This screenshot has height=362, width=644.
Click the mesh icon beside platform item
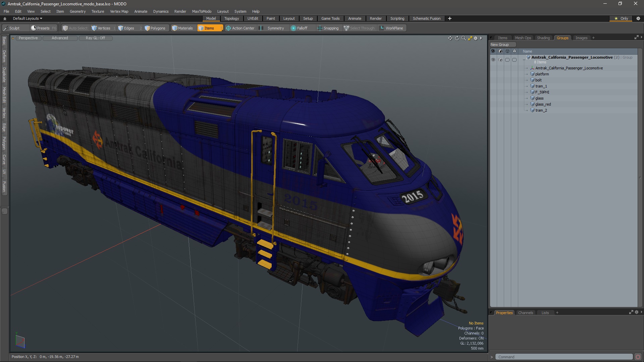pos(532,74)
